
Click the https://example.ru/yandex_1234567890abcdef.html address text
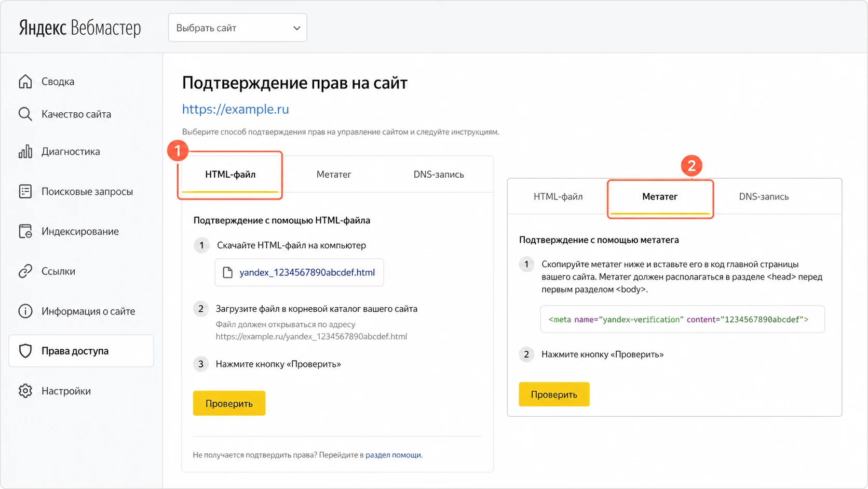[x=311, y=336]
